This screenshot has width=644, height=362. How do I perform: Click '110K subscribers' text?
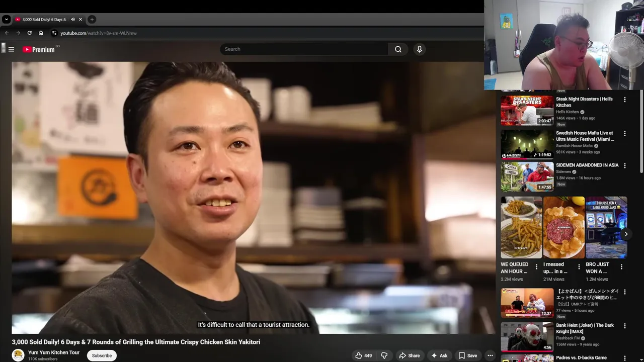43,359
